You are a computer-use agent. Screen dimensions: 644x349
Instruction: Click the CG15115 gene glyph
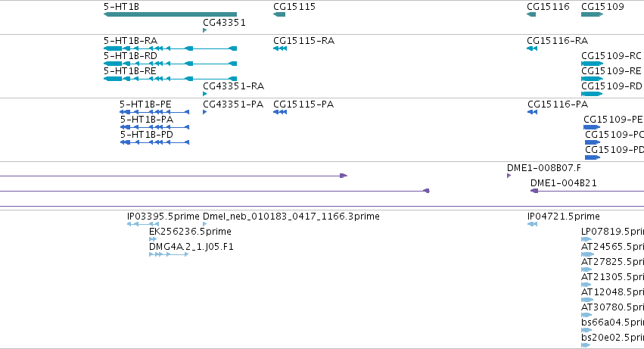point(279,14)
